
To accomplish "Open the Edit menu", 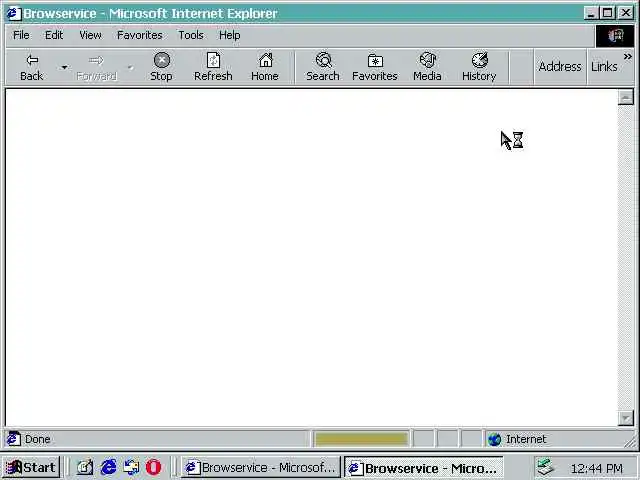I will coord(54,36).
